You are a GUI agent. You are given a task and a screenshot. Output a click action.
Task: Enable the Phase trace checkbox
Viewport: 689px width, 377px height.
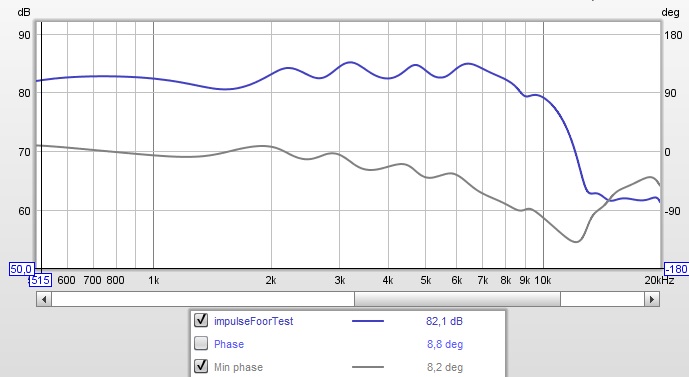click(x=201, y=343)
